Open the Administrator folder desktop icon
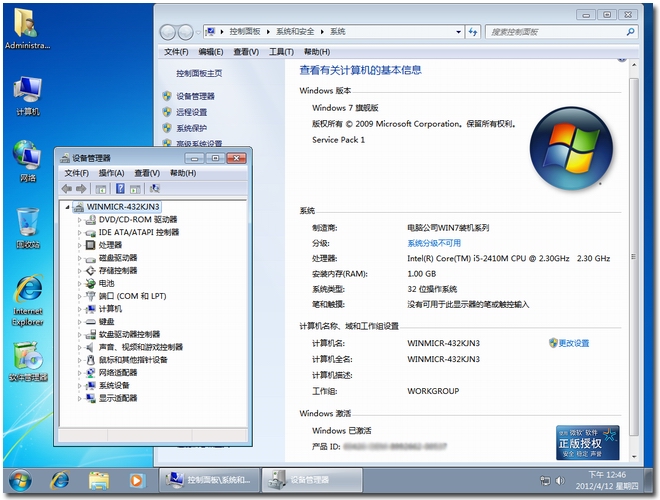This screenshot has width=660, height=500. pyautogui.click(x=27, y=29)
